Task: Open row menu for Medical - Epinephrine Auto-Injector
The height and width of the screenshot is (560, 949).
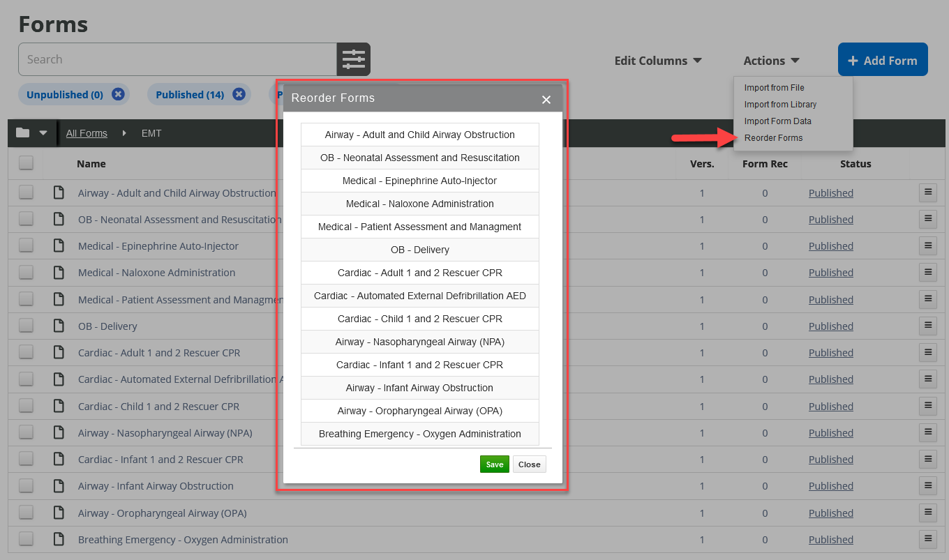Action: point(928,245)
